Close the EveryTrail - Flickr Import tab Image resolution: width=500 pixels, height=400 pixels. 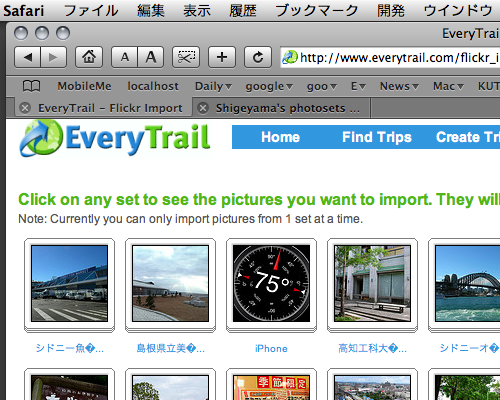(25, 108)
